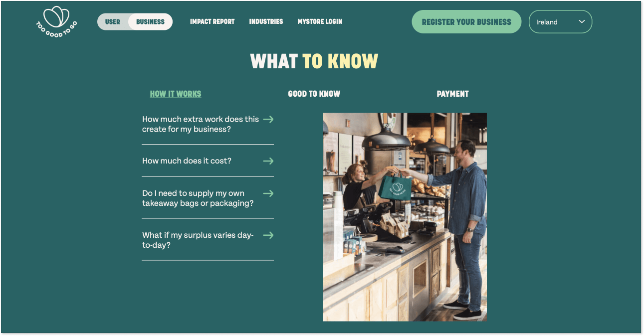The width and height of the screenshot is (644, 336).
Task: Go to the Industries page
Action: point(266,22)
